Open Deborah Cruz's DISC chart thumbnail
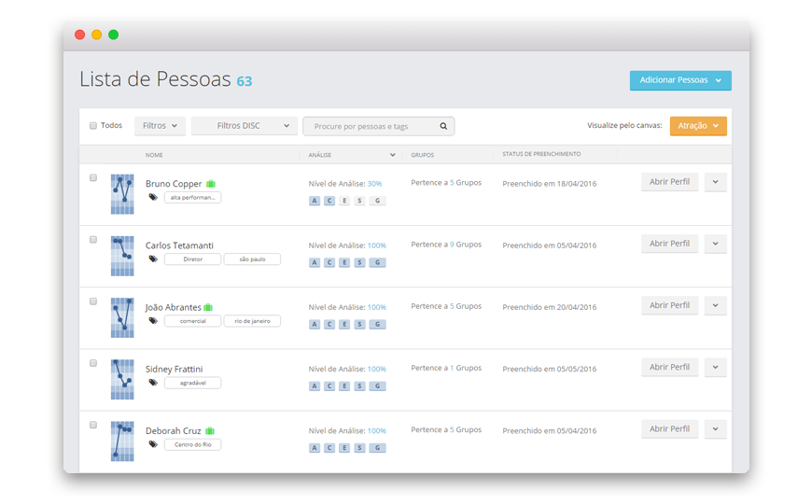 pos(122,441)
